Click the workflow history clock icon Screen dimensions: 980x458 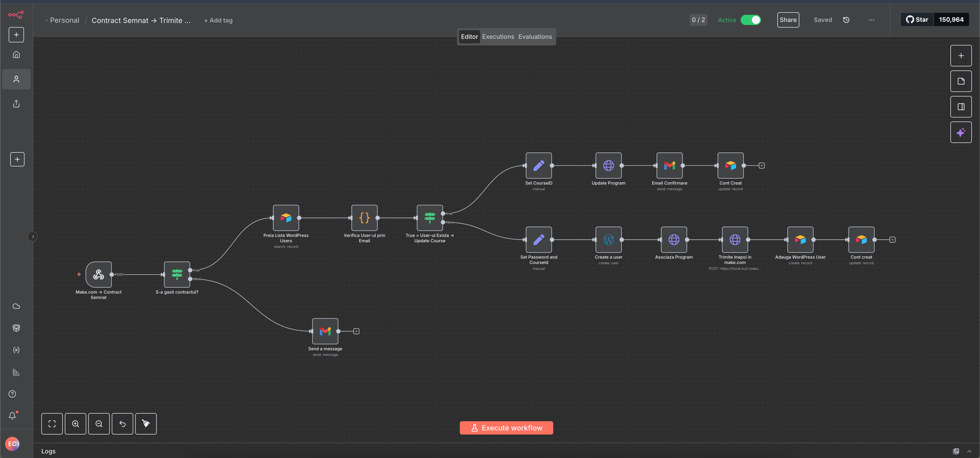pos(846,20)
